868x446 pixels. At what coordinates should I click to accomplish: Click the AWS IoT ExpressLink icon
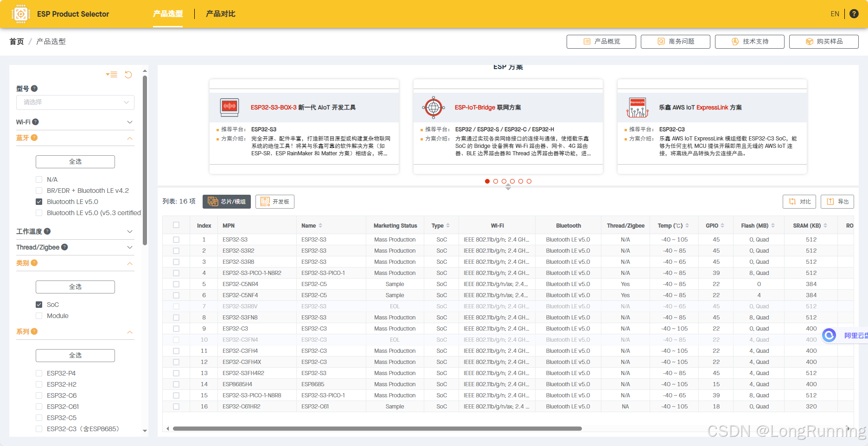click(638, 108)
